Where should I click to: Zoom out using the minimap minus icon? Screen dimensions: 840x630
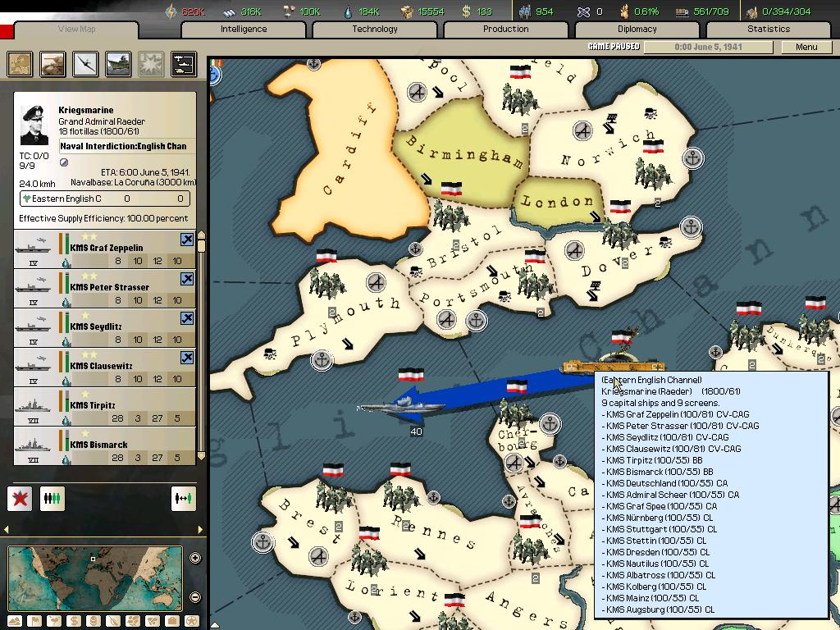tap(195, 596)
